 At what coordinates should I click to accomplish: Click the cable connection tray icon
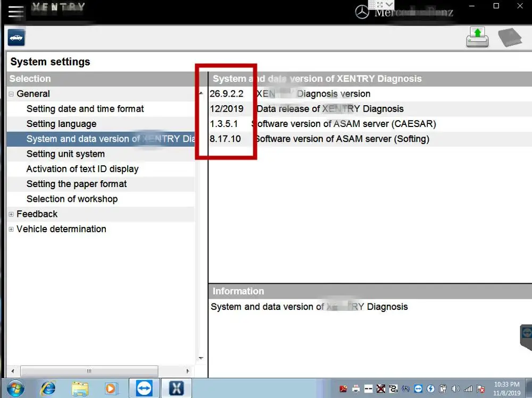pyautogui.click(x=393, y=389)
